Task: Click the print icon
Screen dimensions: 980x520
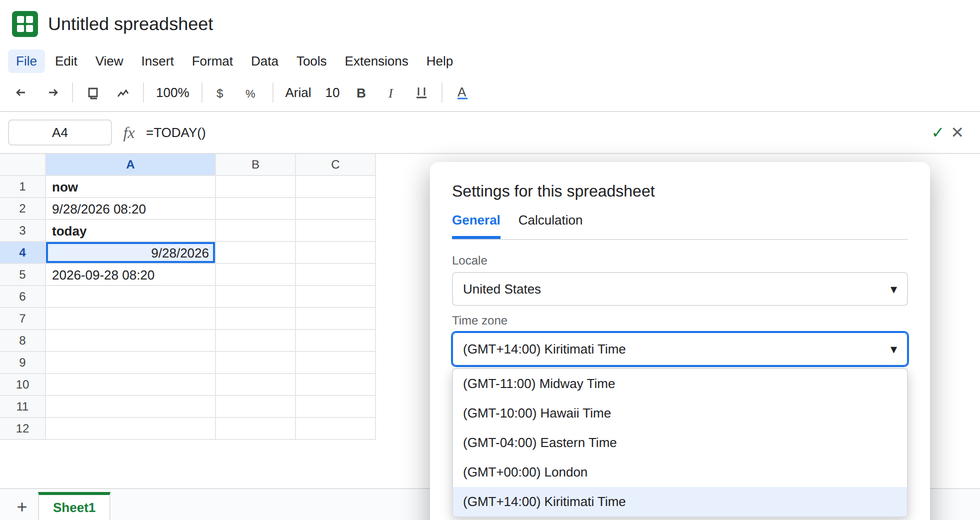Action: tap(93, 93)
